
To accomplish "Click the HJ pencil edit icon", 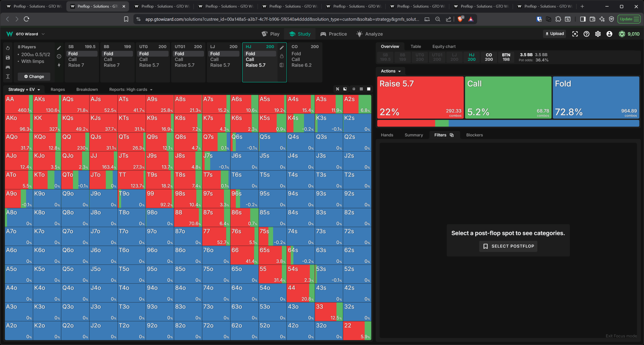I will coord(282,47).
